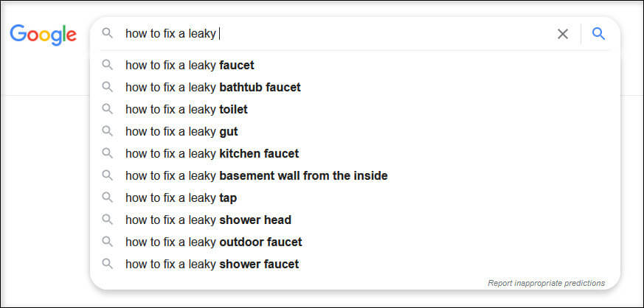Choose the leaky toilet suggestion
Viewport: 644px width, 308px height.
click(356, 110)
